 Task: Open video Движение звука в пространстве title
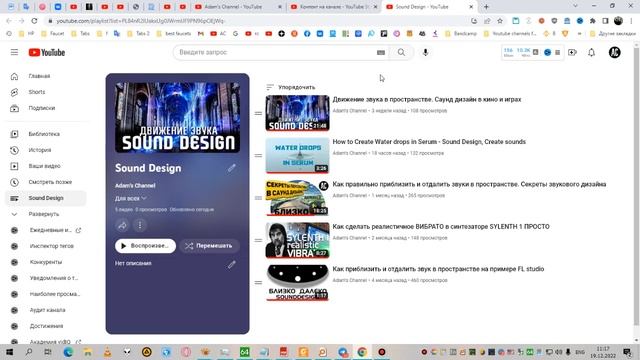pos(427,99)
